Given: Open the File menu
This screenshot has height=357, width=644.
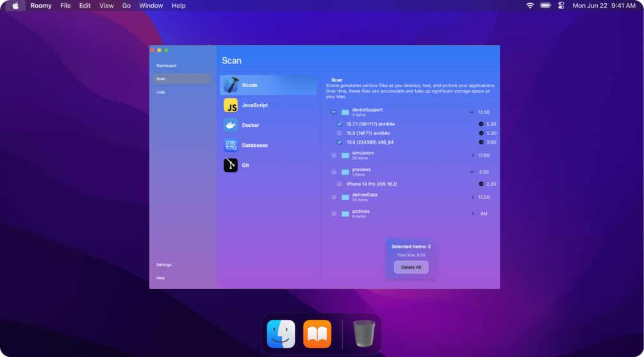Looking at the screenshot, I should point(65,6).
